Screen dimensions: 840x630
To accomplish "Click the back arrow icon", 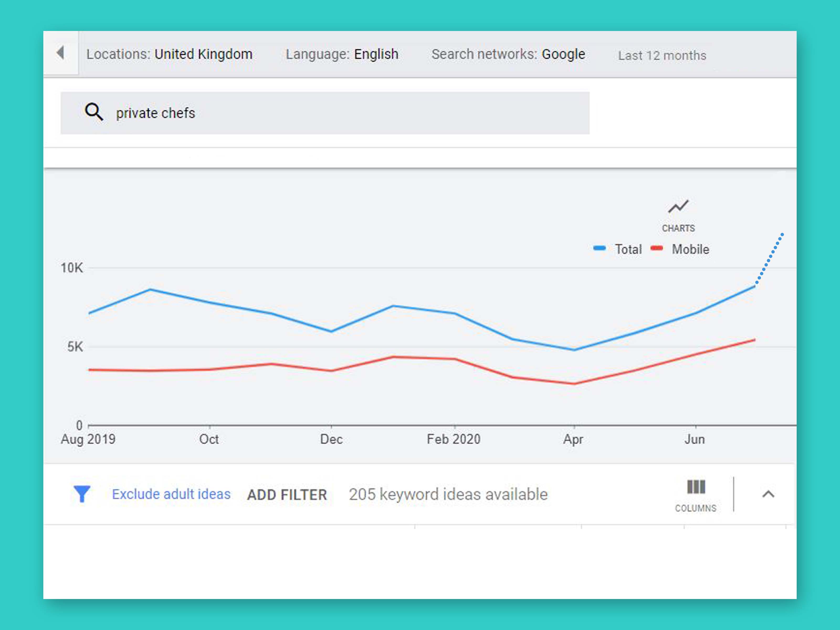I will click(60, 53).
